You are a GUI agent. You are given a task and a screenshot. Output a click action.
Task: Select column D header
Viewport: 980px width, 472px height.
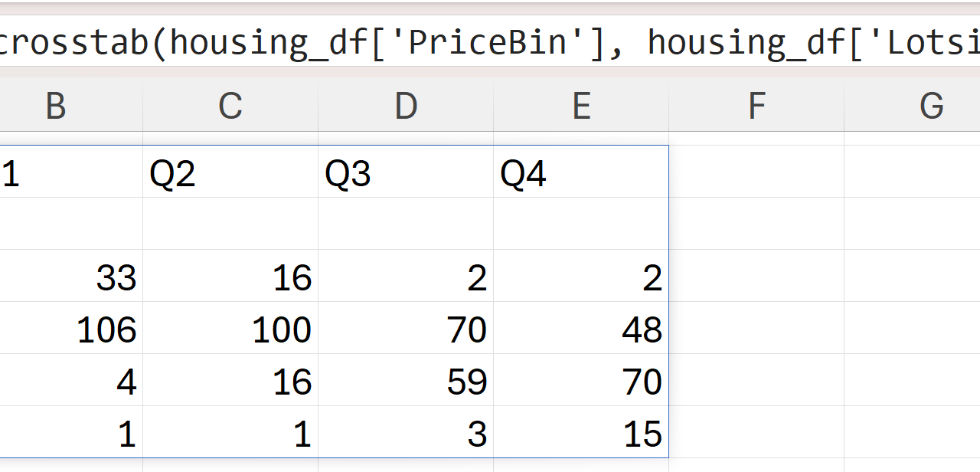(406, 107)
